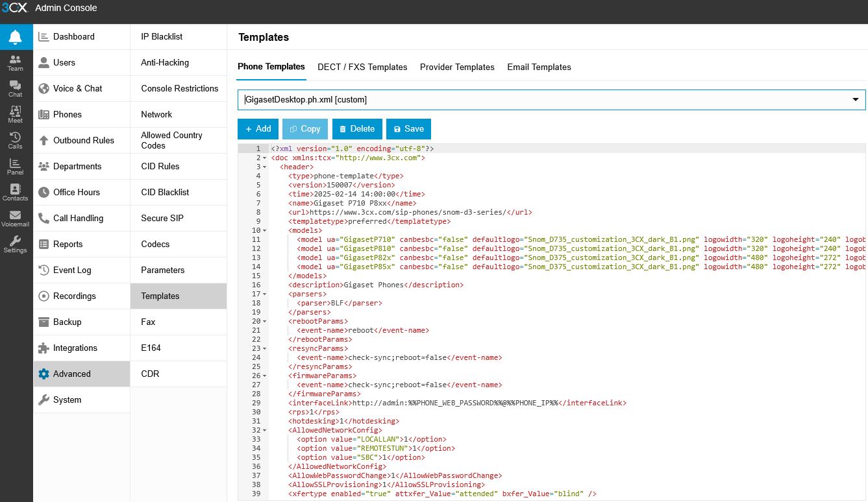Click the Add template button
Viewport: 868px width, 502px height.
coord(258,129)
